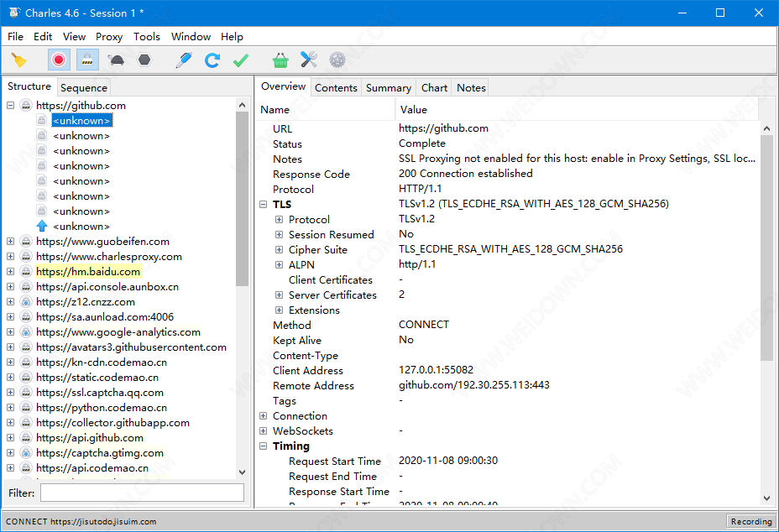Screen dimensions: 779x532
Task: Open the Proxy menu
Action: coord(109,37)
